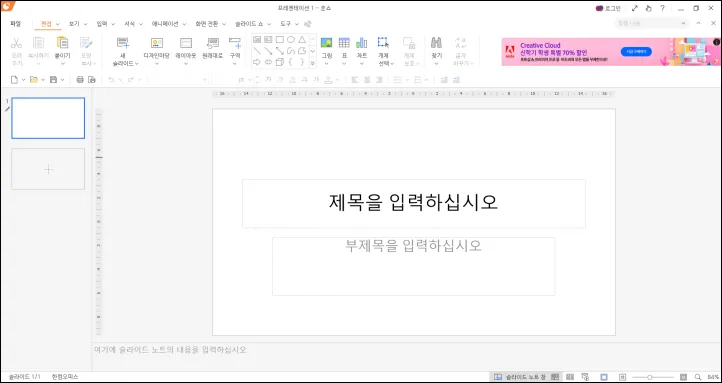
Task: Adjust the zoom slider in status bar
Action: click(649, 377)
